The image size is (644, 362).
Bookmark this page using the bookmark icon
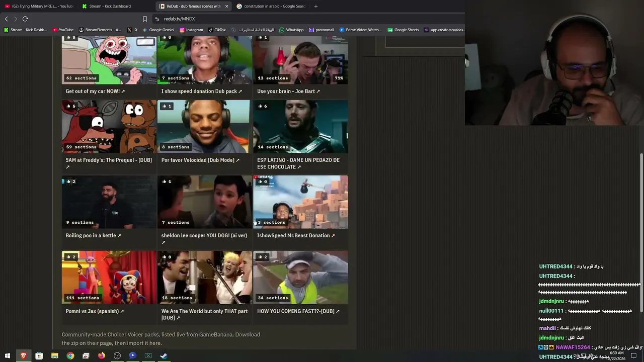[145, 19]
